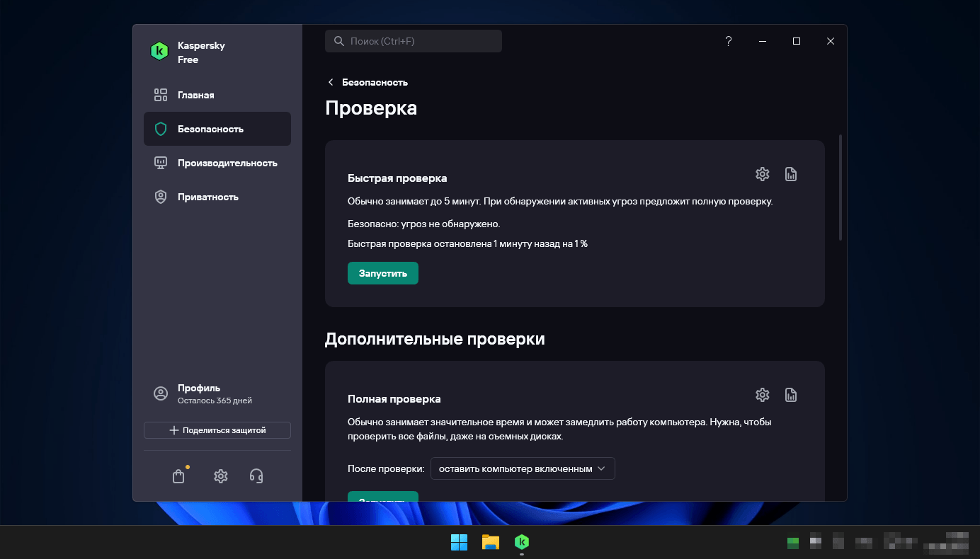Open support headset icon
980x559 pixels.
pyautogui.click(x=257, y=476)
